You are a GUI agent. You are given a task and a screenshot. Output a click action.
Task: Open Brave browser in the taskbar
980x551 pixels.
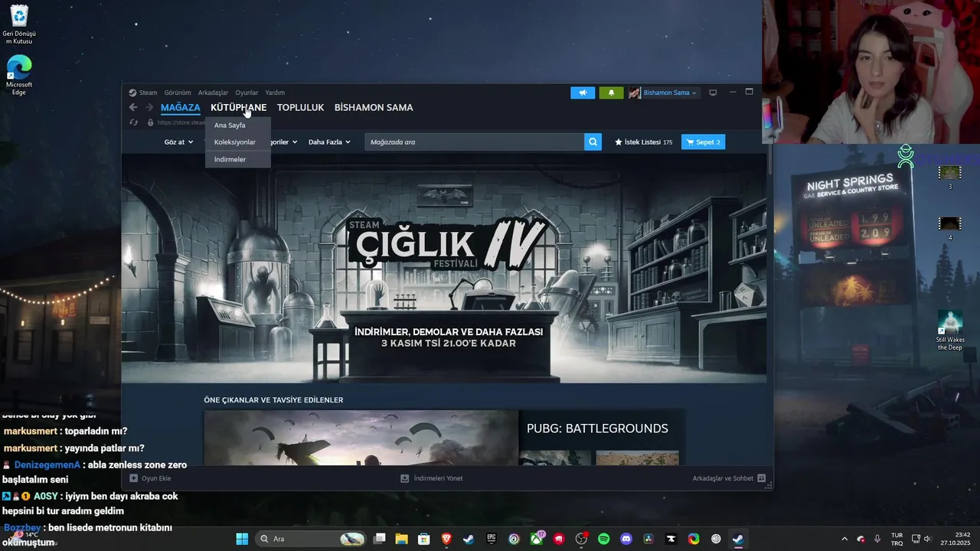click(x=446, y=539)
